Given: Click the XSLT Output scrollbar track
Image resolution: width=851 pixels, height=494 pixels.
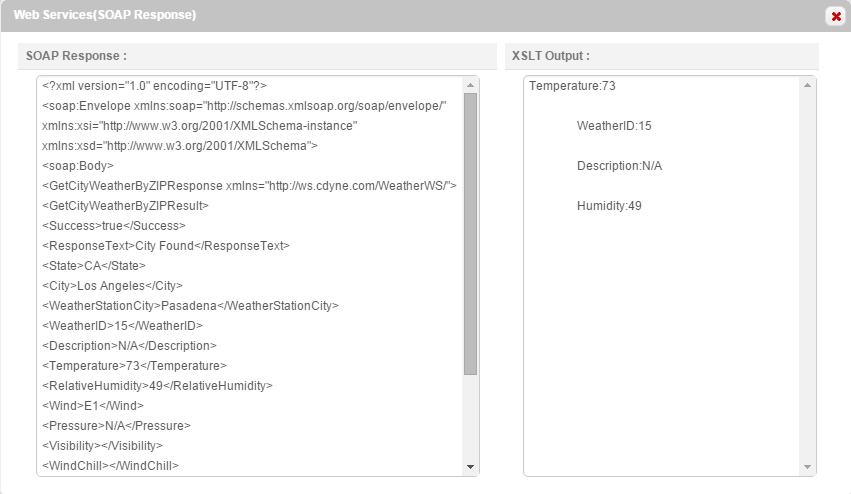Looking at the screenshot, I should pyautogui.click(x=808, y=280).
